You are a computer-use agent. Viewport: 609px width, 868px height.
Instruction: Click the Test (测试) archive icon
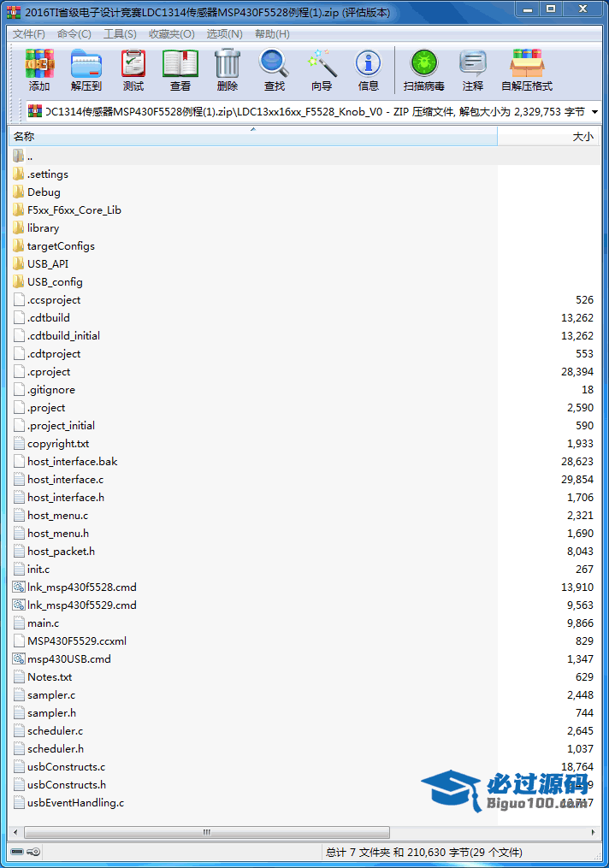[x=133, y=63]
